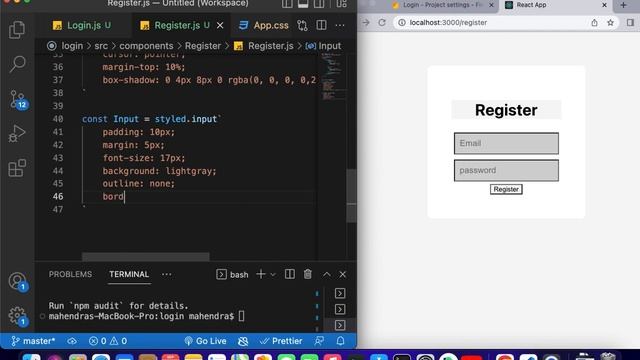Image resolution: width=640 pixels, height=360 pixels.
Task: Open the feedback icon in status bar
Action: click(x=319, y=341)
